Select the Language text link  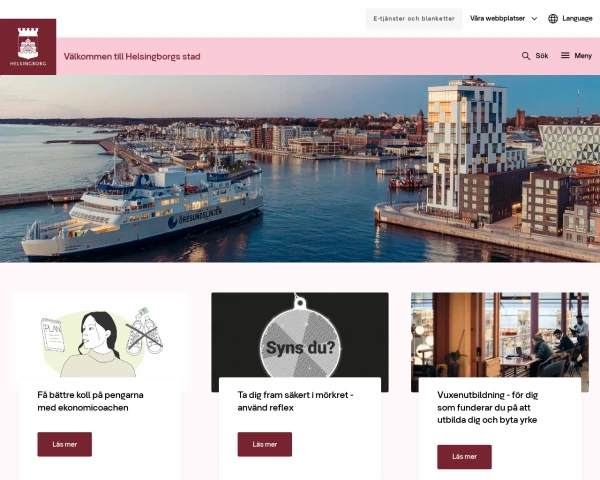(x=577, y=18)
